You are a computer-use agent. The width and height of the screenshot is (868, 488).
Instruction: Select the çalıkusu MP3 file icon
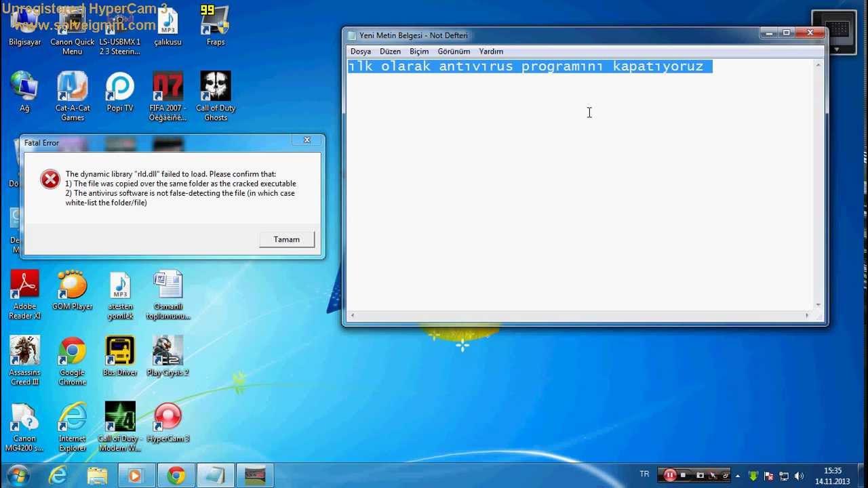[x=167, y=27]
